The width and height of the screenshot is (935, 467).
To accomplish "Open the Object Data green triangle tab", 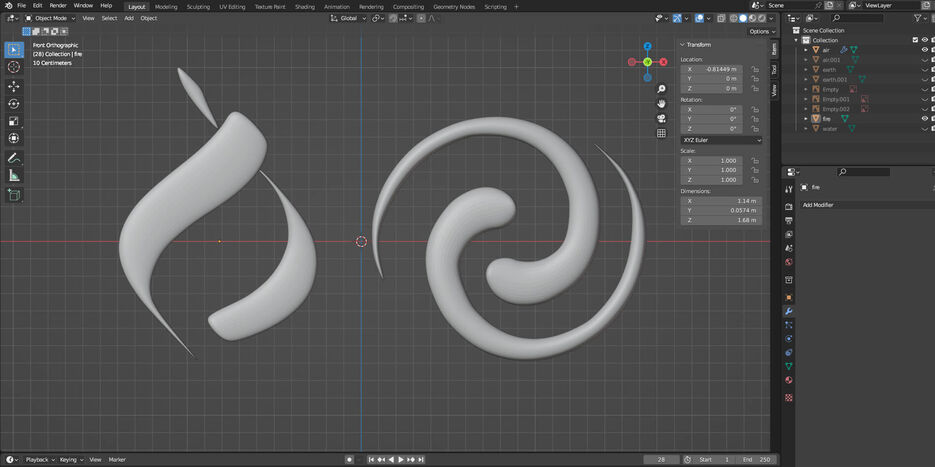I will pyautogui.click(x=789, y=366).
